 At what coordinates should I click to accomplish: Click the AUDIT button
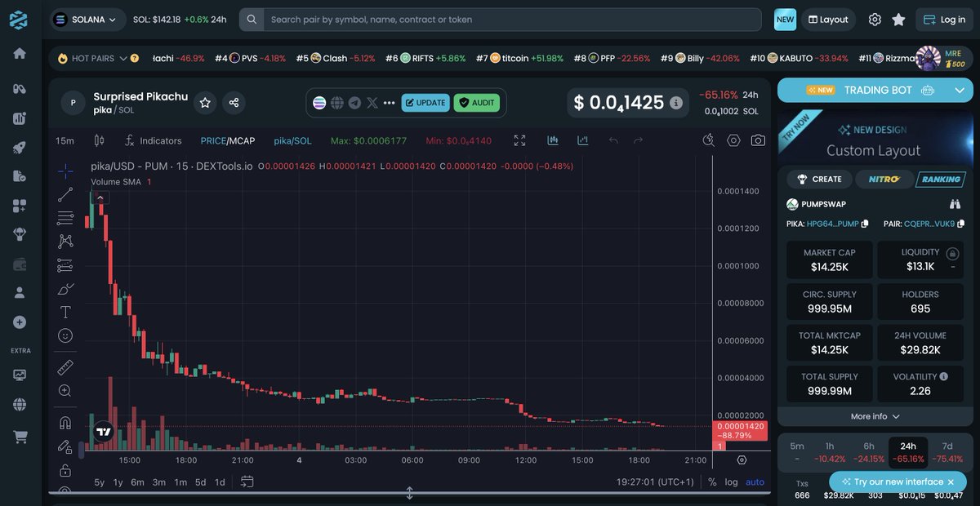[477, 103]
